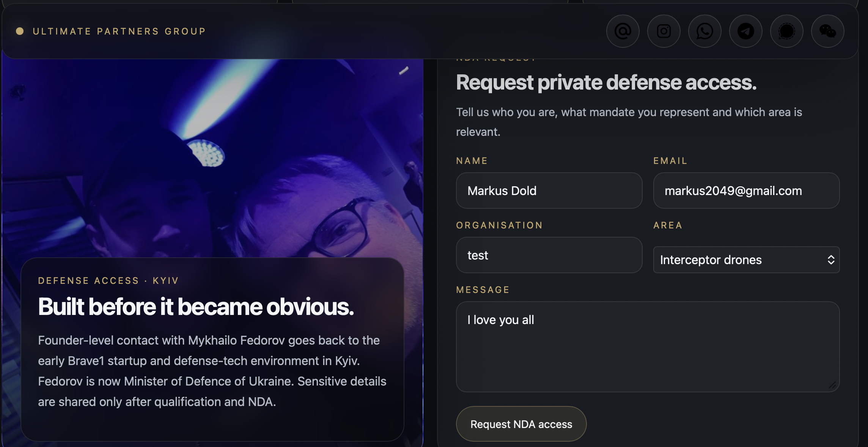Click the MESSAGE field label
This screenshot has height=447, width=868.
(x=483, y=290)
